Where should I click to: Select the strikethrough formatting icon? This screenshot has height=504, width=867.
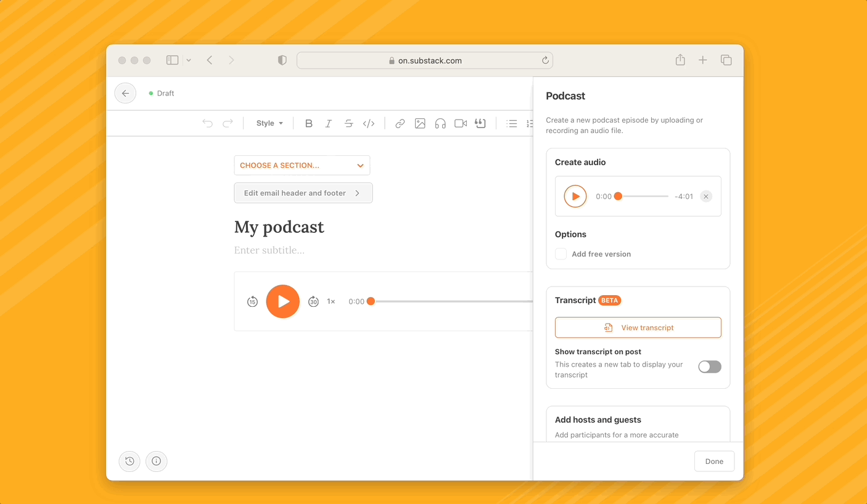coord(348,123)
